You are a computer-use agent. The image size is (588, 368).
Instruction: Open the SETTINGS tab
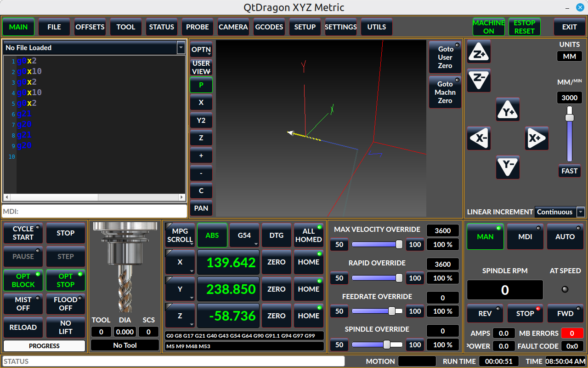point(341,27)
